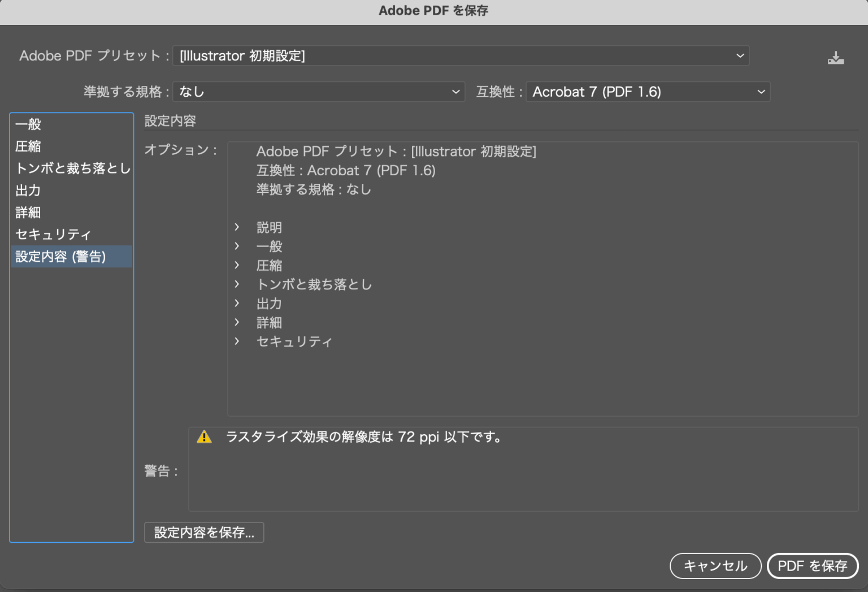Expand the トンボと裁ち落とし settings summary
868x592 pixels.
[237, 284]
